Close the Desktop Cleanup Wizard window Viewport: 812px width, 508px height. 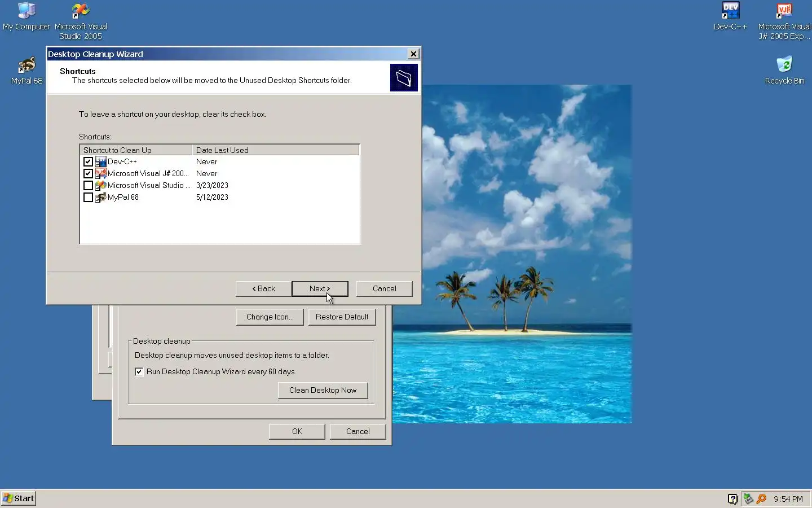tap(413, 54)
